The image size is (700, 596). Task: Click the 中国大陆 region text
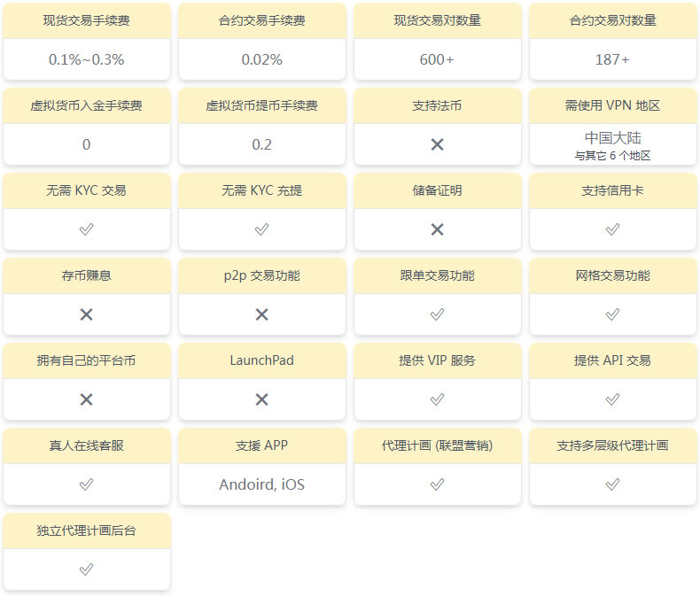tap(612, 138)
